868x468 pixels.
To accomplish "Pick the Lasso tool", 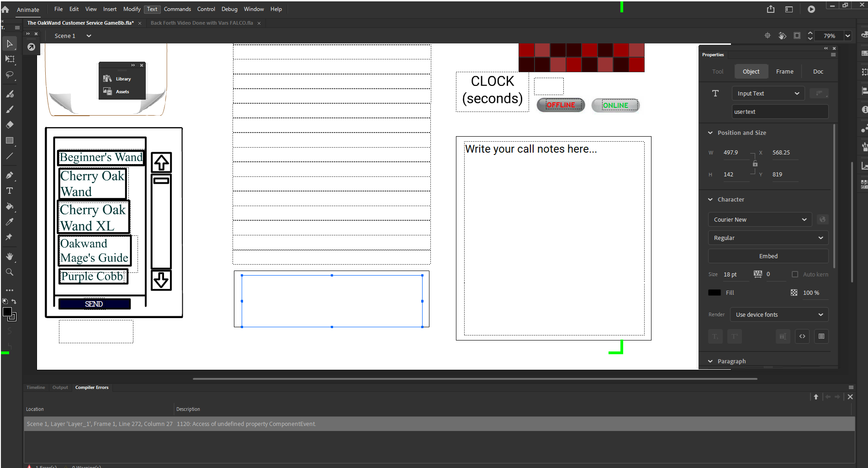I will 9,75.
